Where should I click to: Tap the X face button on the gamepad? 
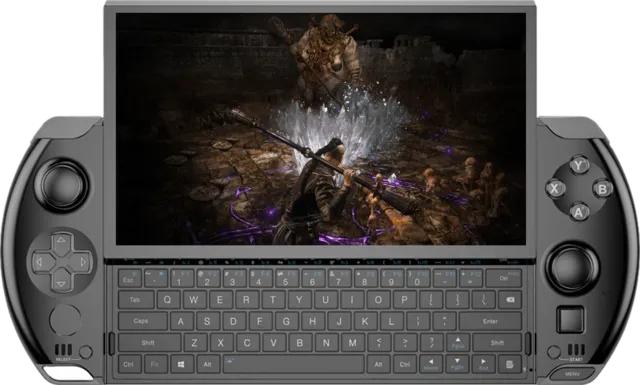tap(555, 188)
